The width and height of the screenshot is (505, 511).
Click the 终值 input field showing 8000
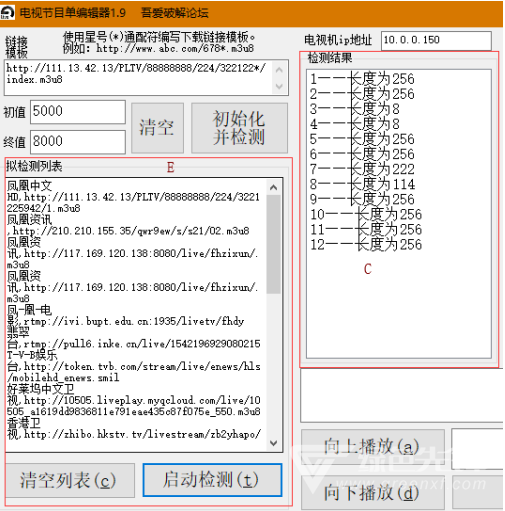(x=78, y=142)
